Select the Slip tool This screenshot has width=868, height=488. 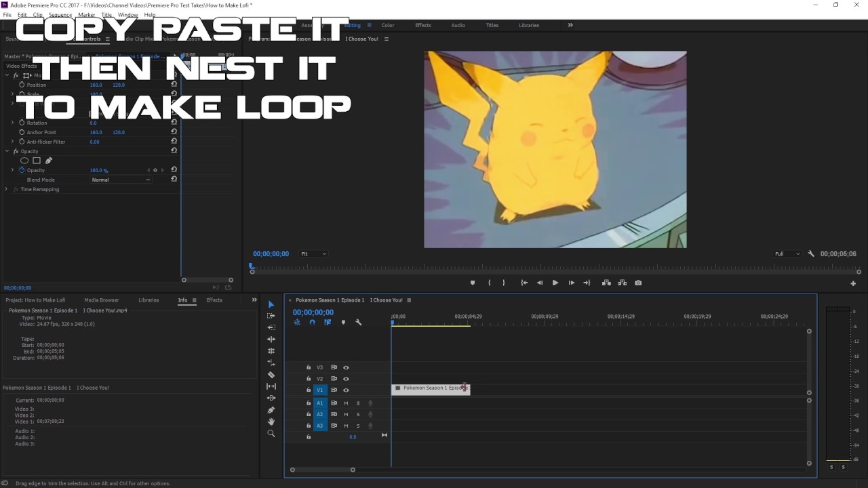271,386
